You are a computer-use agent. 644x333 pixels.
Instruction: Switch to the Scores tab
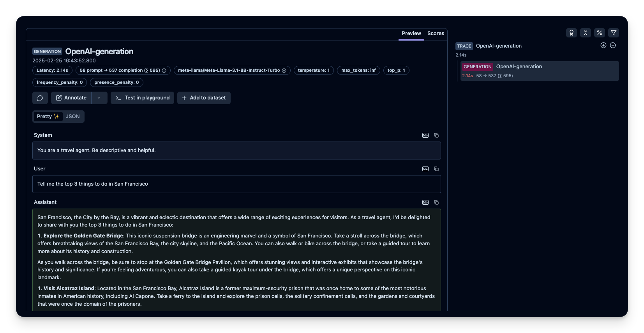click(x=436, y=34)
